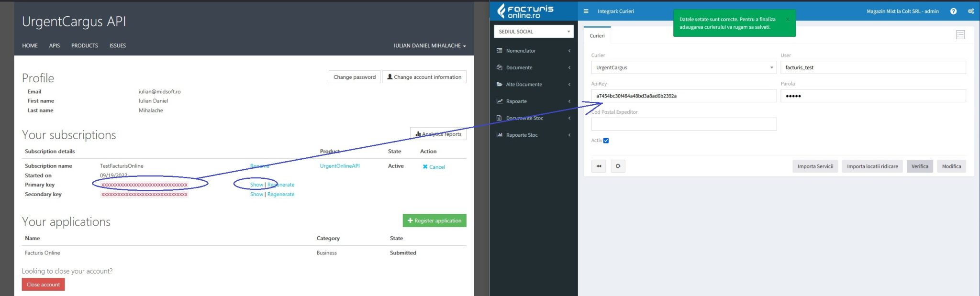Click the last name Mihalache

click(151, 110)
